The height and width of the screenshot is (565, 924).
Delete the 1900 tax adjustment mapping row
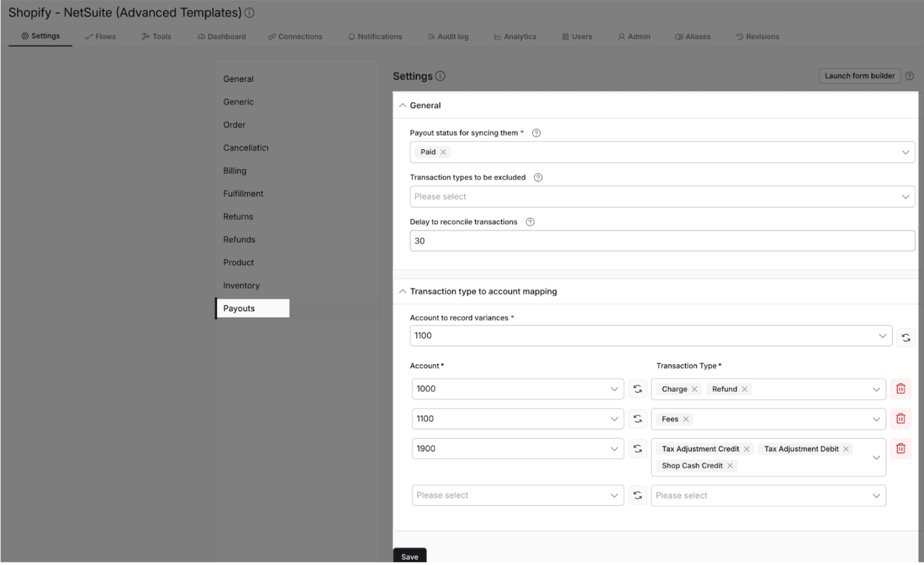pos(901,448)
